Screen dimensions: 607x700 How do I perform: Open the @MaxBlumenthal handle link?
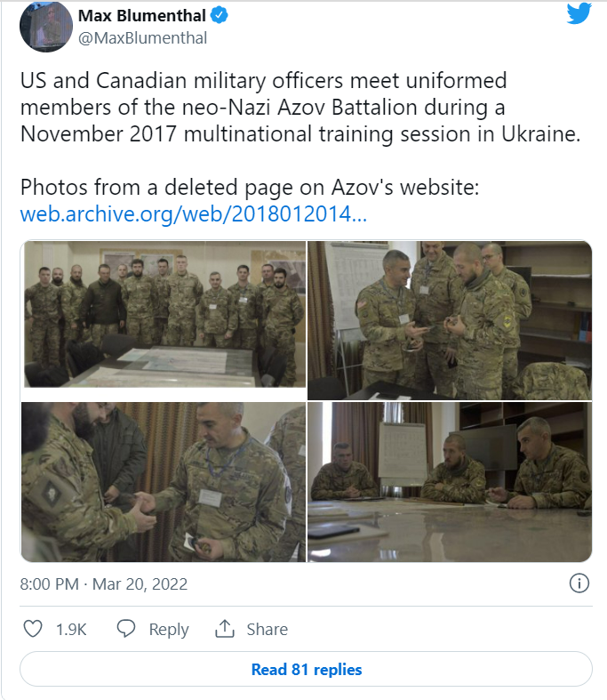point(142,37)
